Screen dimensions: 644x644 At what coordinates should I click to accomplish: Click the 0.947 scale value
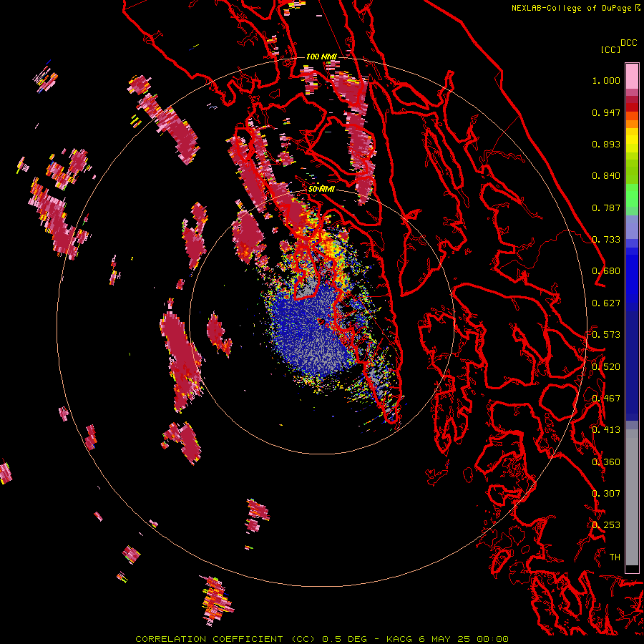(606, 112)
